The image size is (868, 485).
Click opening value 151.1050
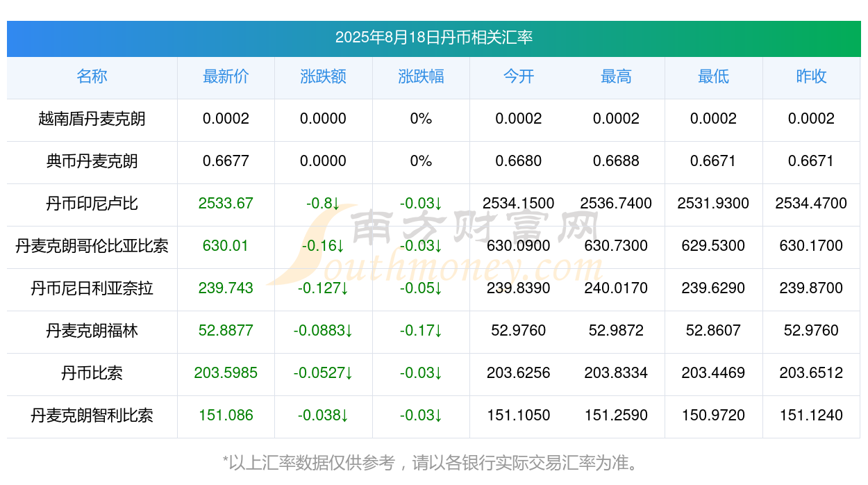(x=519, y=416)
